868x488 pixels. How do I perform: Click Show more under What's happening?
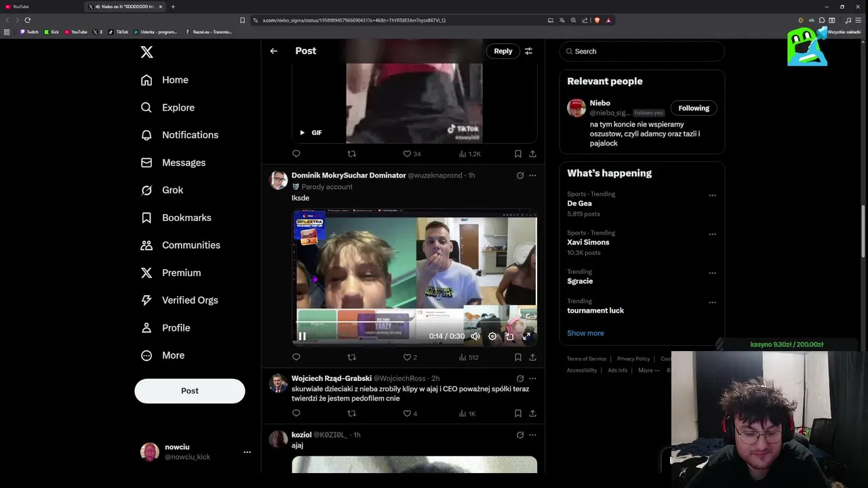(x=585, y=333)
